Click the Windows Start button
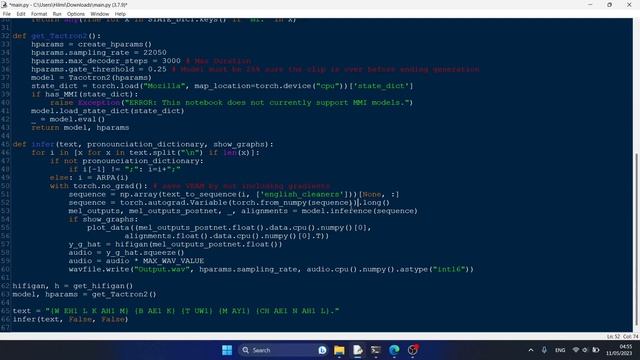The width and height of the screenshot is (640, 360). point(227,350)
